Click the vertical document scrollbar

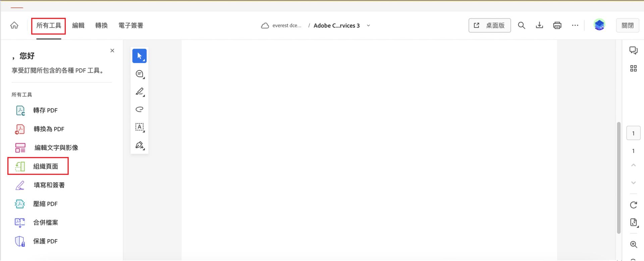coord(619,178)
